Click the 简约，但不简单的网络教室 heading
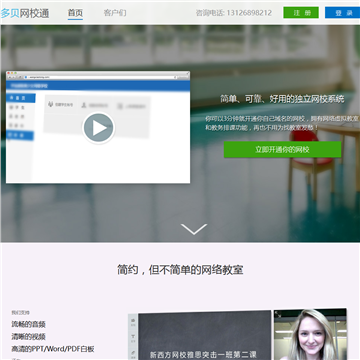The height and width of the screenshot is (360, 360). (x=180, y=270)
